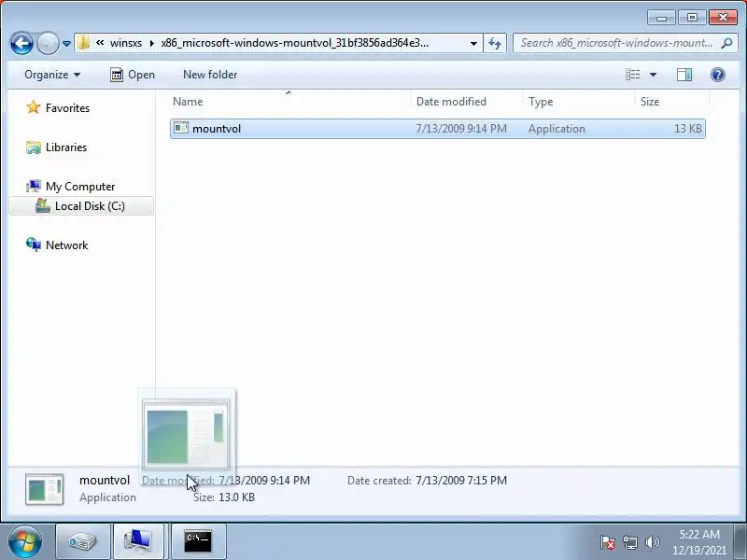Refresh the current folder view

point(495,43)
